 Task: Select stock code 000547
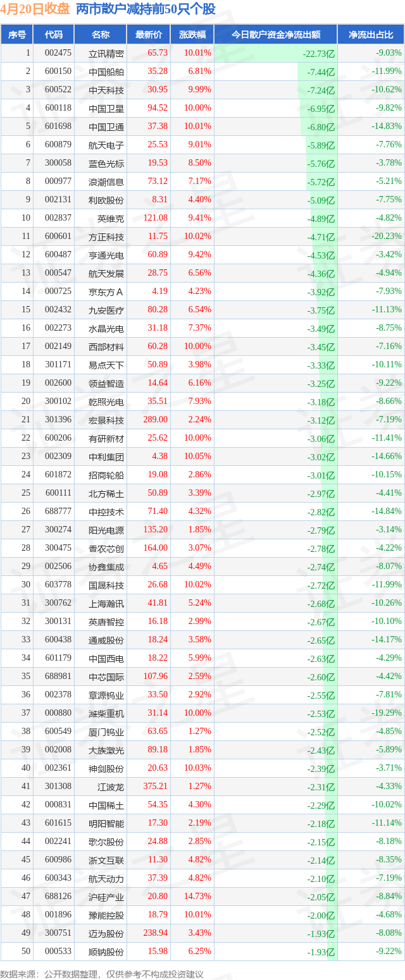[x=58, y=273]
